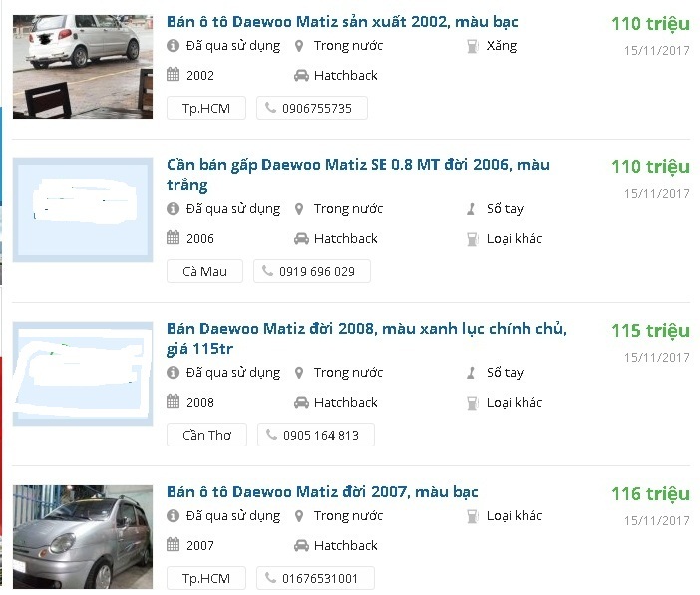Open silver Matiz 2007 car thumbnail
The image size is (700, 595).
(83, 537)
